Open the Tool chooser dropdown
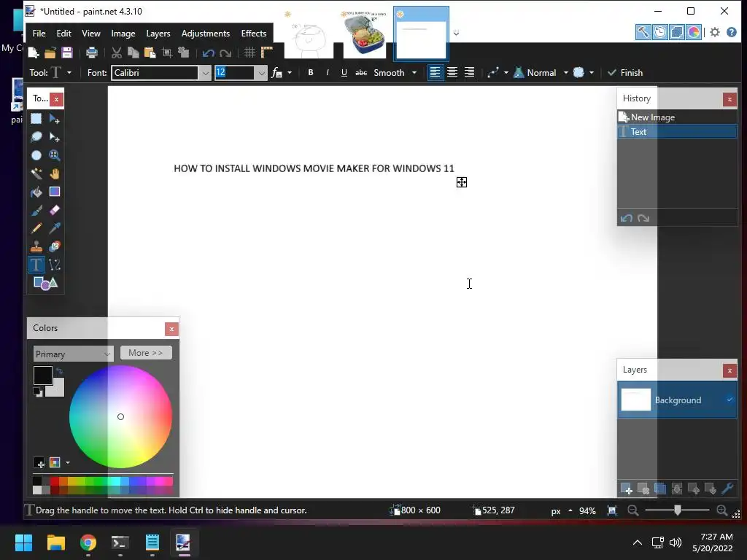 click(69, 73)
